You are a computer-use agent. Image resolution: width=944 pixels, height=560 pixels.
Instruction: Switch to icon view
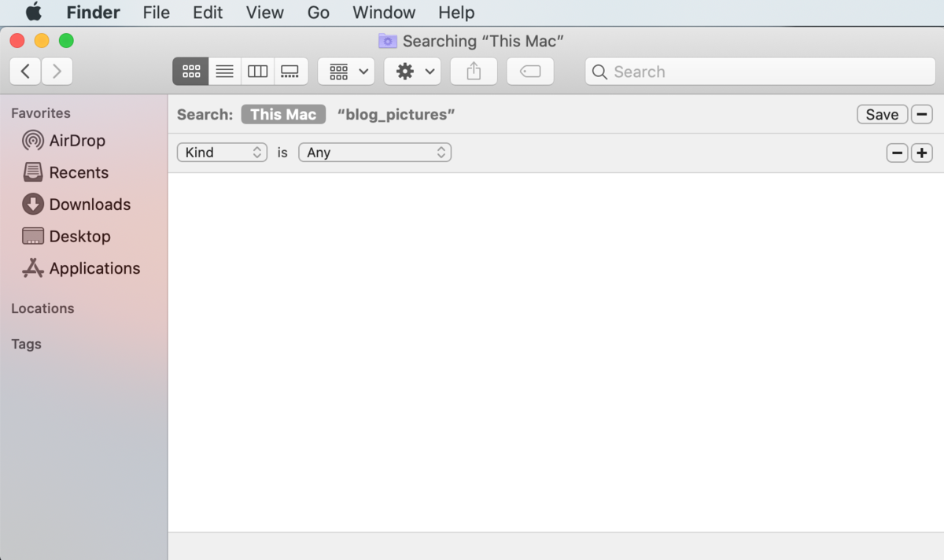[190, 72]
